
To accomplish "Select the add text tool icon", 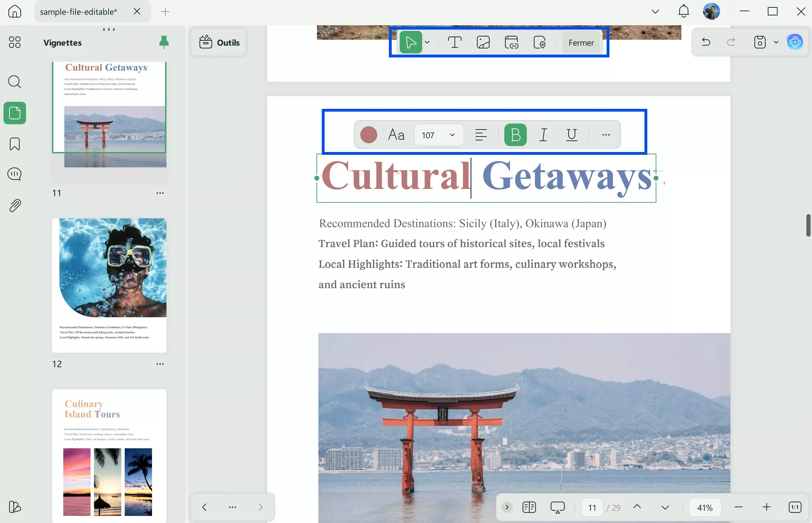I will 454,42.
